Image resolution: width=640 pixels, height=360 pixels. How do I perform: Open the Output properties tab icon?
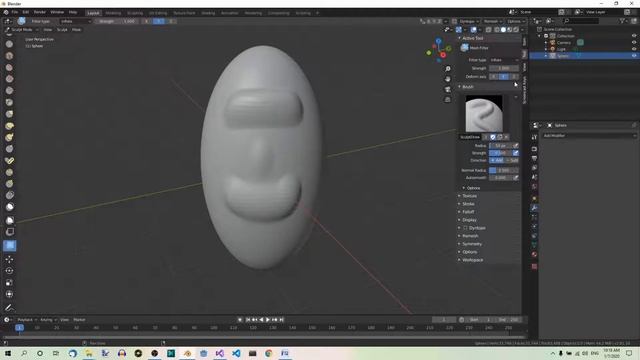coord(534,158)
